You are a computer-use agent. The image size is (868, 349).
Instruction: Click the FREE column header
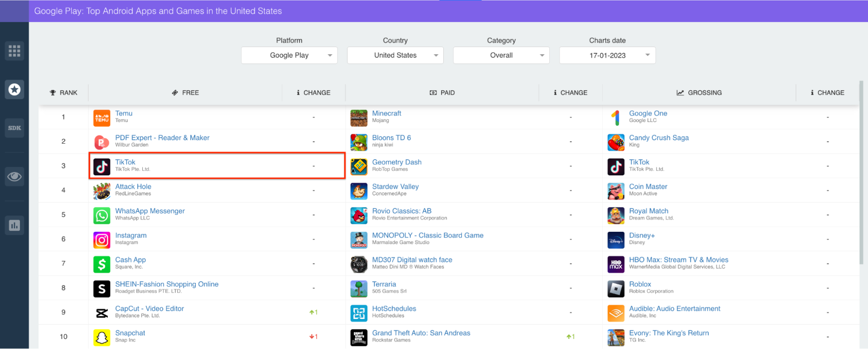pos(185,92)
